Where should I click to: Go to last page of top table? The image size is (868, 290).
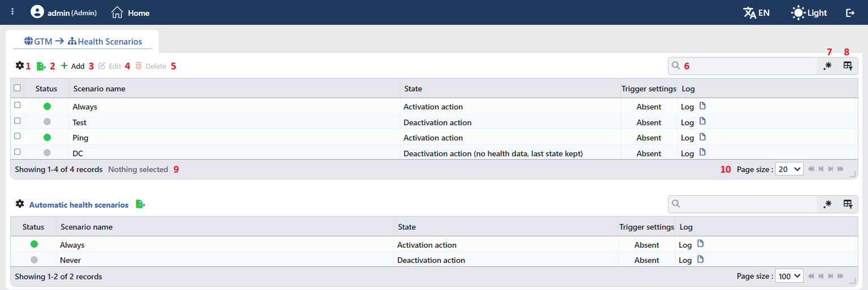point(840,169)
